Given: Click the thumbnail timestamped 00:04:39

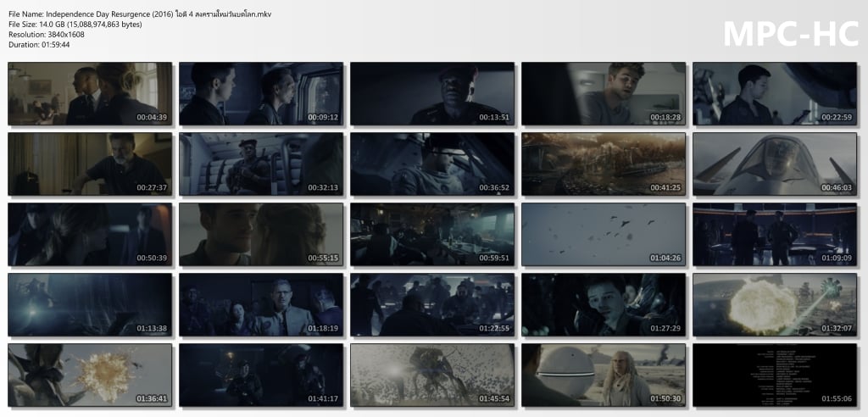Looking at the screenshot, I should [x=90, y=93].
